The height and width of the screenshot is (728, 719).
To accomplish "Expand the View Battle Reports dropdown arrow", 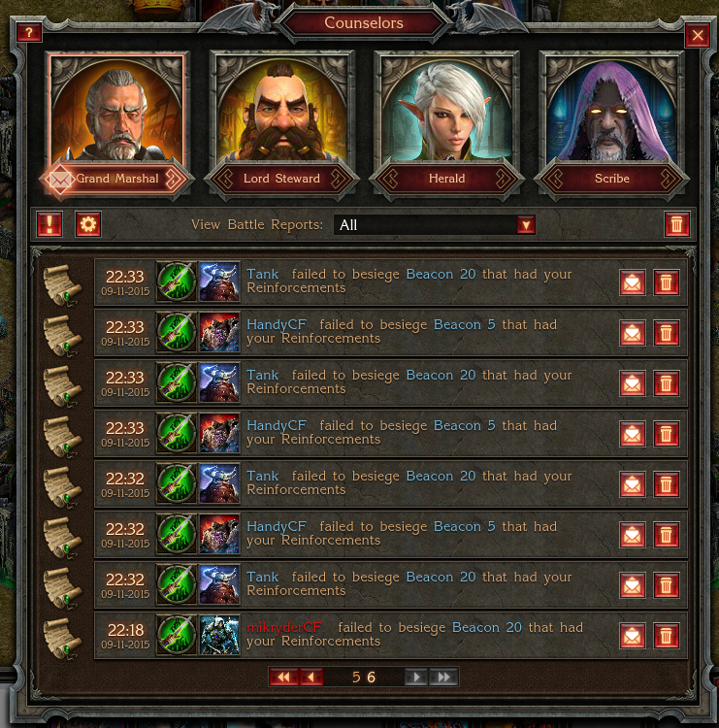I will click(x=526, y=225).
